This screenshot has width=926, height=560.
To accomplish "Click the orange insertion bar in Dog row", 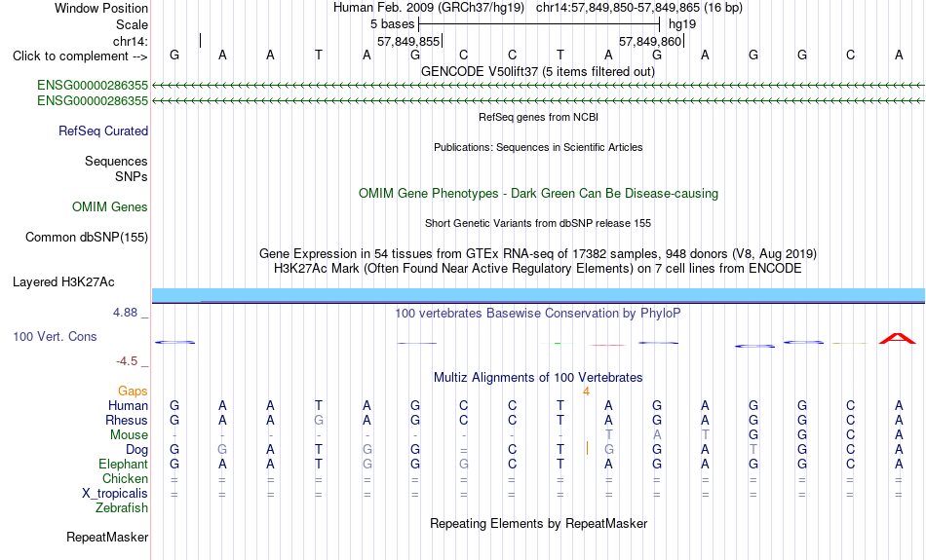I will (x=587, y=448).
